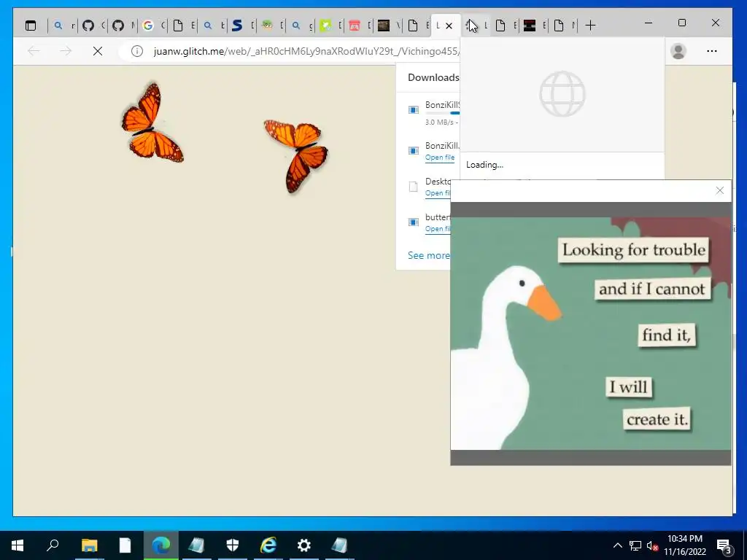Click the butterfly nearest the Downloads panel
Image resolution: width=747 pixels, height=560 pixels.
[x=297, y=155]
